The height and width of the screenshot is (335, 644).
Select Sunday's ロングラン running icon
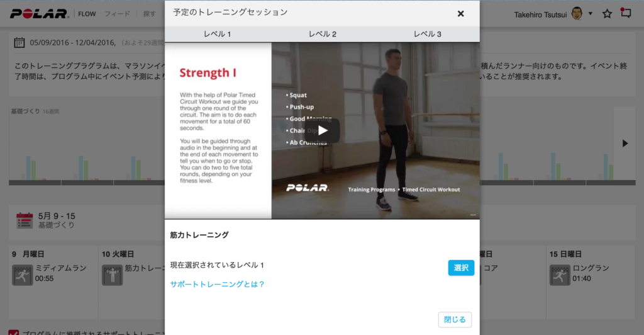560,275
